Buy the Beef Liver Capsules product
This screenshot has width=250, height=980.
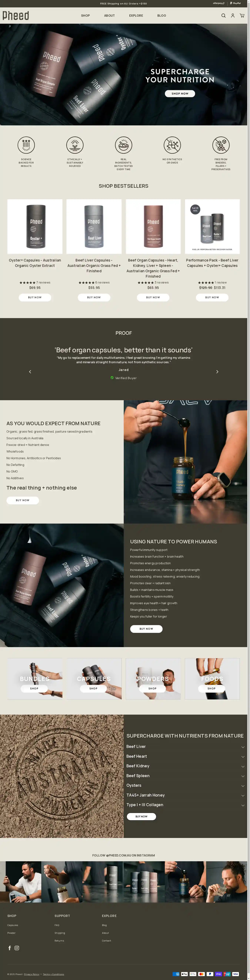94,298
